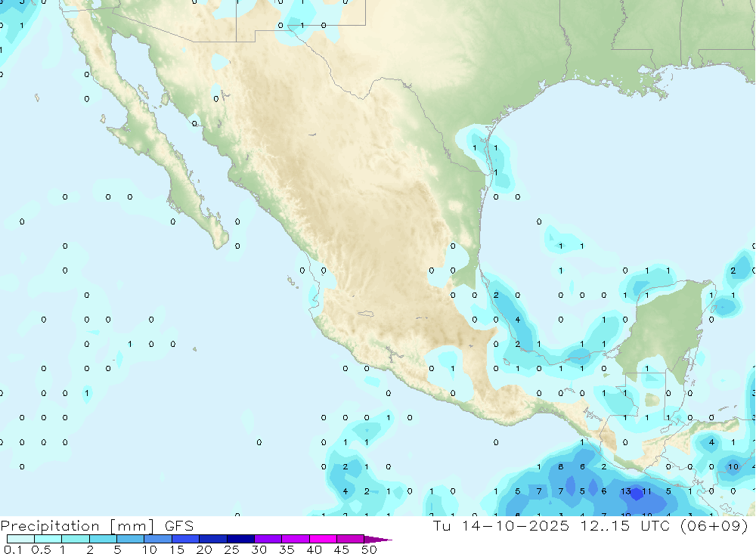Click the legend swatch between 45 and 50
756x554 pixels.
[x=350, y=539]
